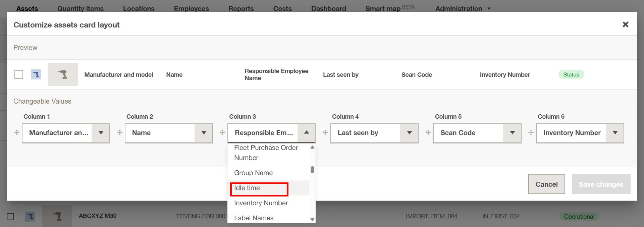
Task: Click the move handle beside Column 5
Action: (428, 133)
